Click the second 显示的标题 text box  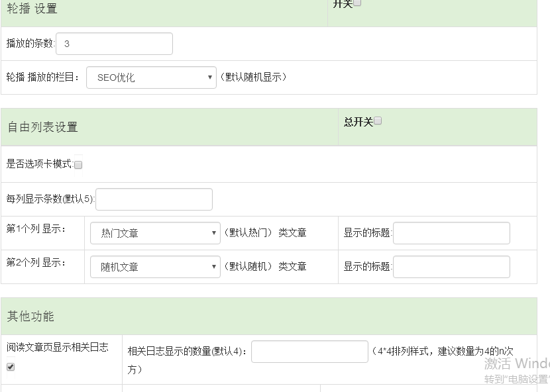click(x=451, y=266)
